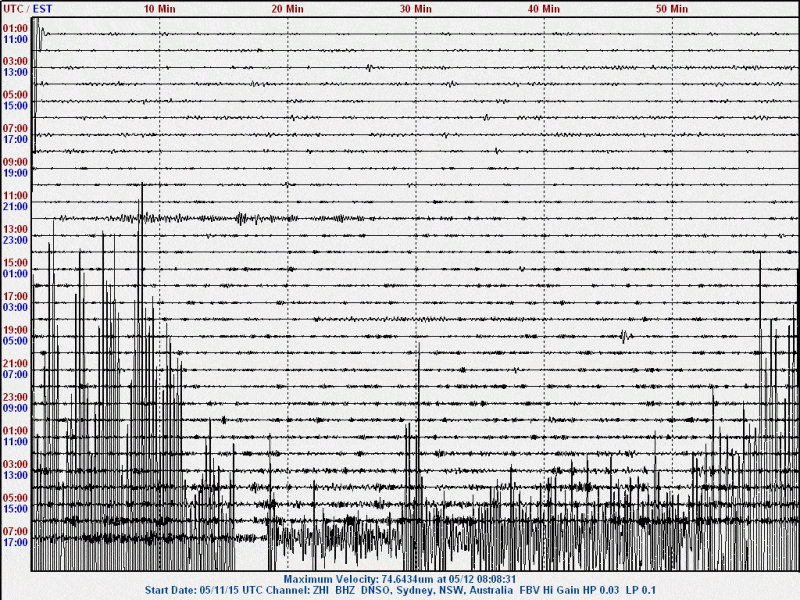Viewport: 800px width, 600px height.
Task: Click the Sydney, NSW, Australia location text
Action: click(x=455, y=591)
